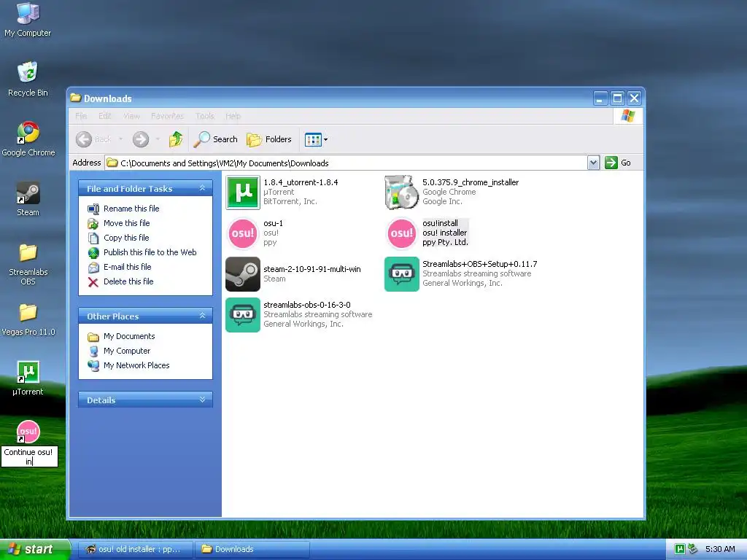The height and width of the screenshot is (560, 747).
Task: Go up one folder level
Action: pyautogui.click(x=176, y=139)
